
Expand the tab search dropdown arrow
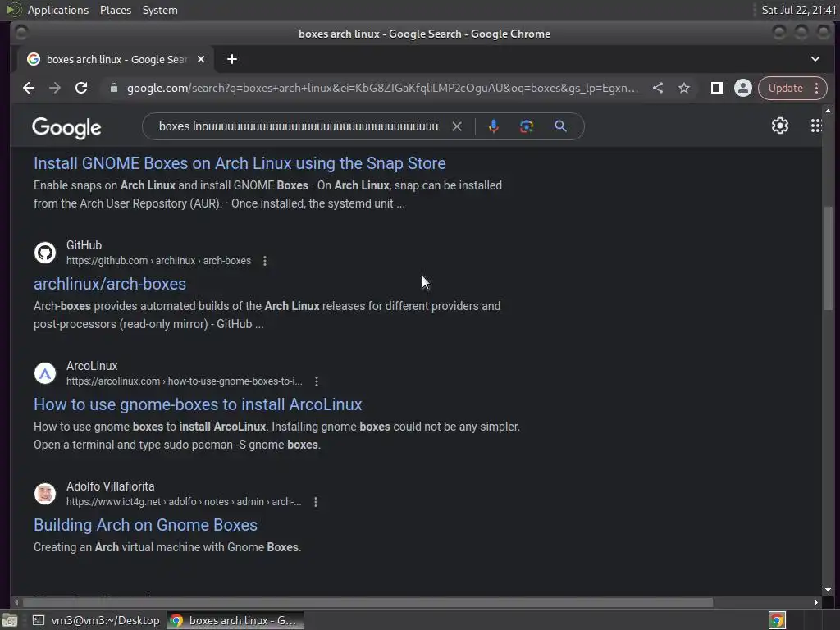tap(815, 59)
